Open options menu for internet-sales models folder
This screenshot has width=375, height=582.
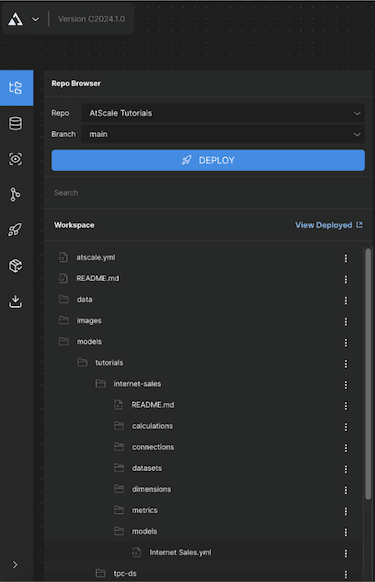(346, 532)
